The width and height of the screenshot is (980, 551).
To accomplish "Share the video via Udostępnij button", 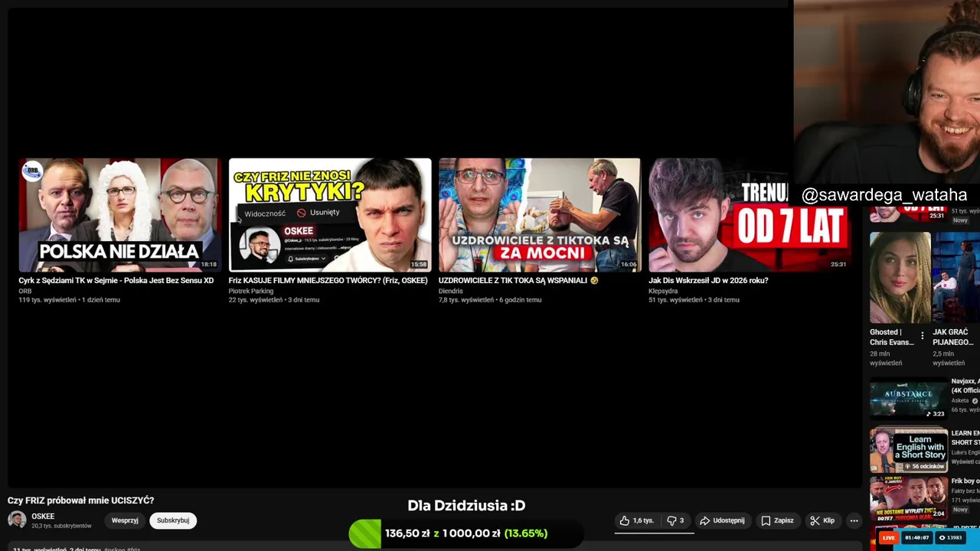I will 723,520.
